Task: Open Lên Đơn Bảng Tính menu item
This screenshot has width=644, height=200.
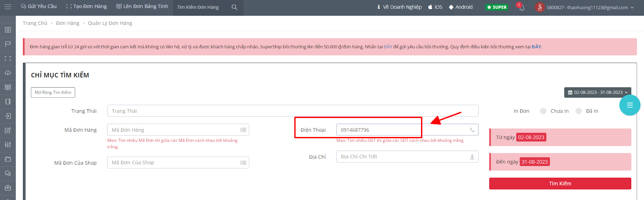Action: [142, 6]
